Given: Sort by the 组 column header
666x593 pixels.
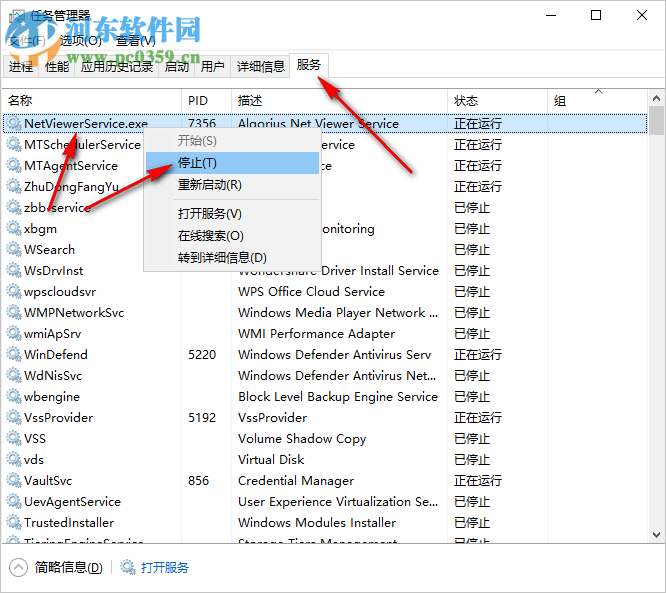Looking at the screenshot, I should point(598,101).
